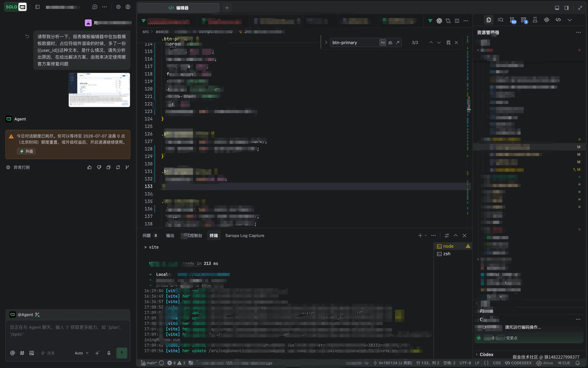Open settings gear in chat header
The height and width of the screenshot is (368, 588).
[118, 7]
